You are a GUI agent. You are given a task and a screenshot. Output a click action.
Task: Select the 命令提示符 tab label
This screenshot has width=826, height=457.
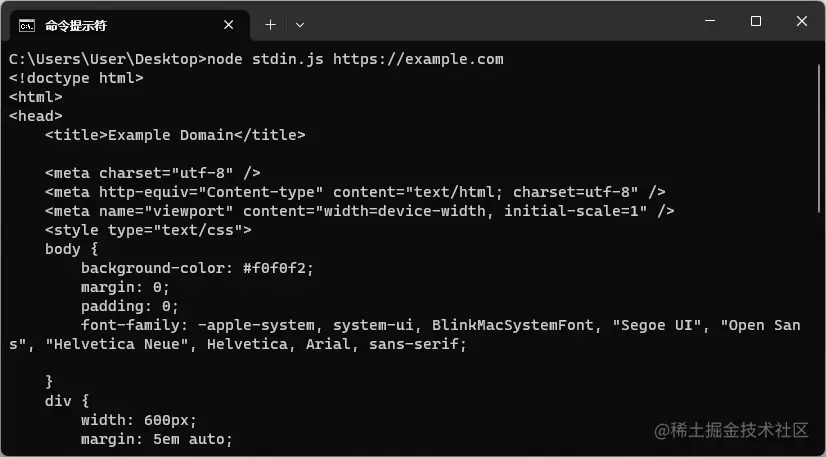point(76,24)
